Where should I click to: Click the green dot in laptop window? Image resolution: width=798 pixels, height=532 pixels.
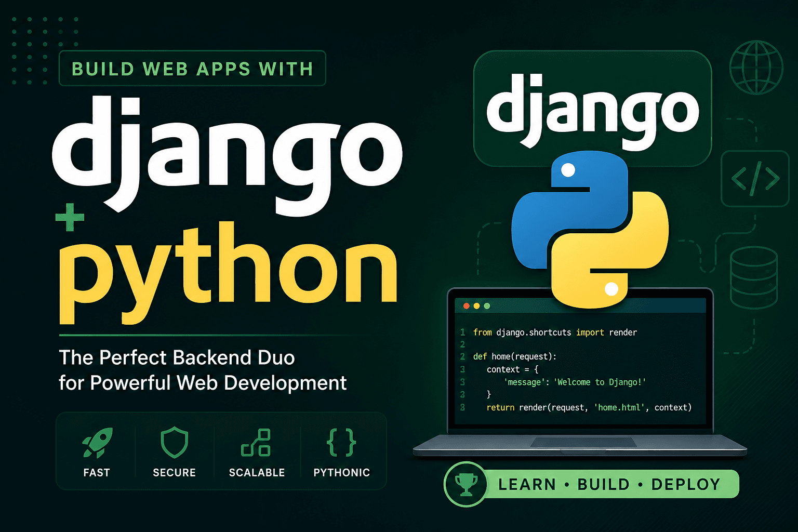click(x=487, y=306)
